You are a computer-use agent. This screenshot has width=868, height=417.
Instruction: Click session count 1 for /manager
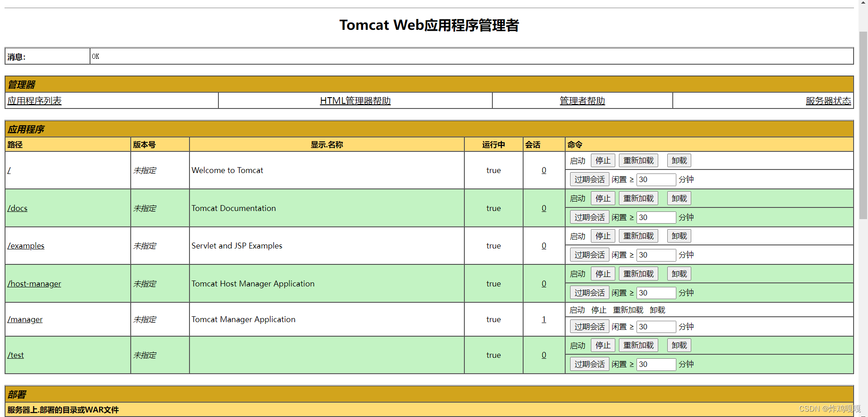(544, 319)
